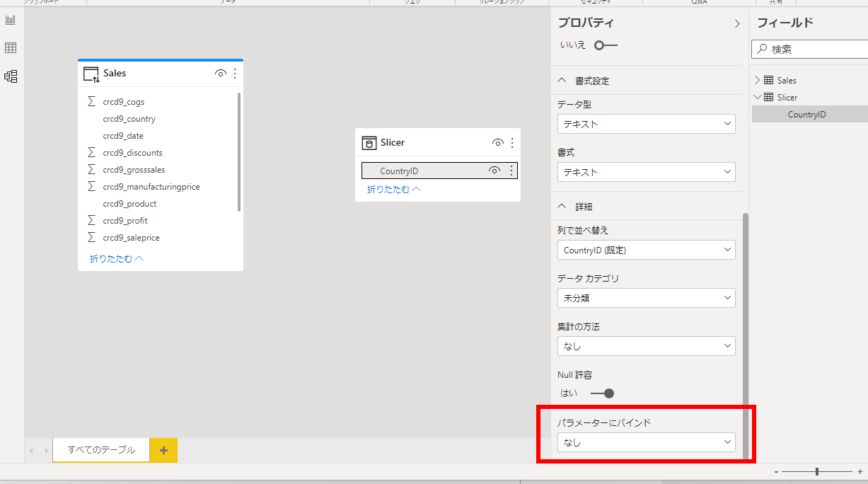The image size is (868, 484).
Task: Select crcd9_date field in Sales
Action: [x=123, y=135]
